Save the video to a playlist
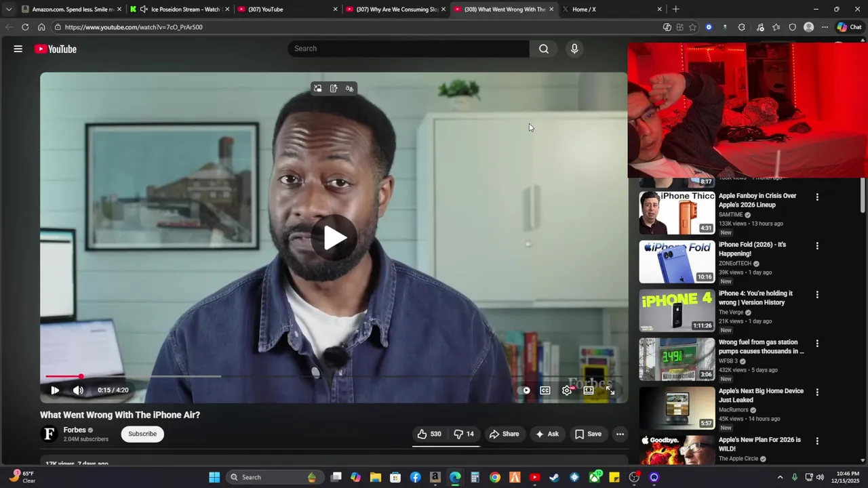 (588, 434)
